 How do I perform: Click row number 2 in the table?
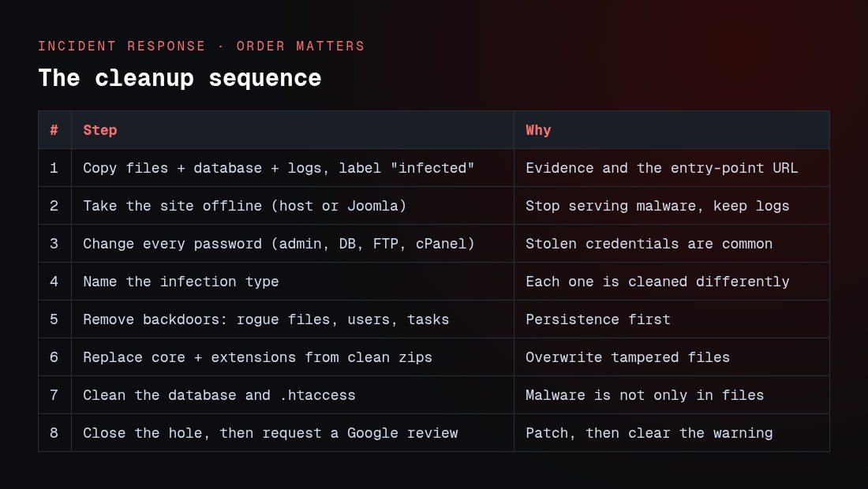click(x=54, y=206)
